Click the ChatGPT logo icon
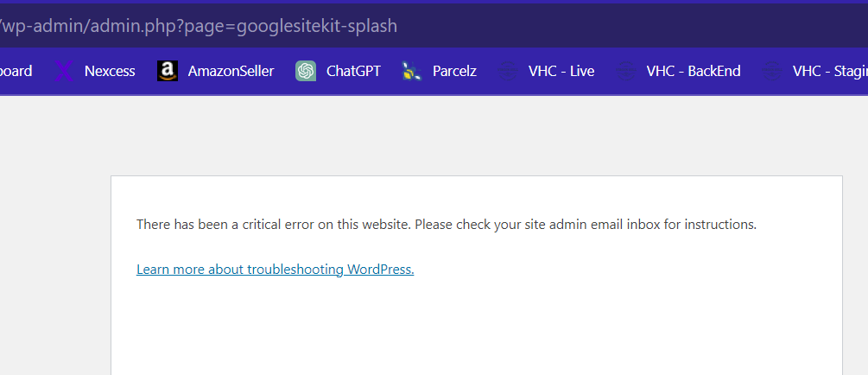The height and width of the screenshot is (375, 868). pos(306,71)
